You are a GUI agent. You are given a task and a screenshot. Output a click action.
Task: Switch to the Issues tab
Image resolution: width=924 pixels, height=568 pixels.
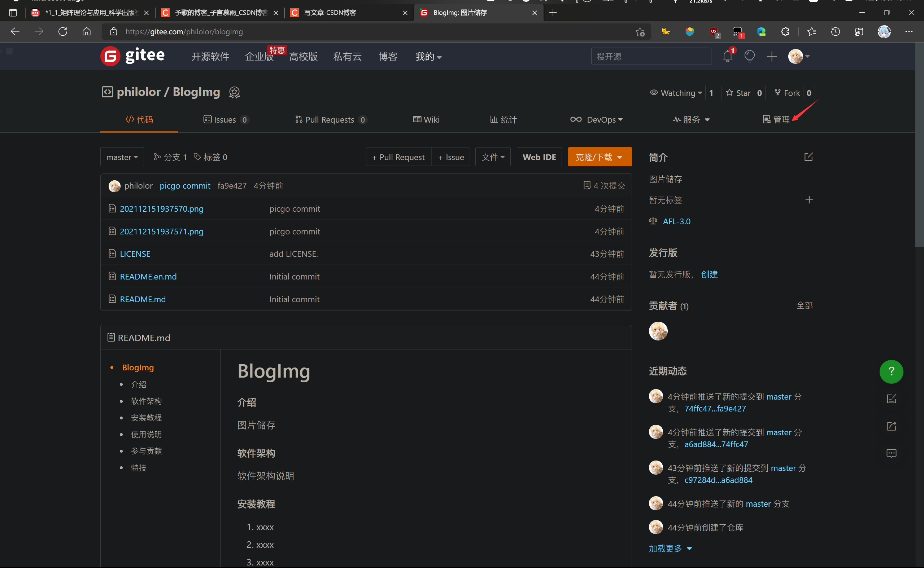(x=225, y=120)
